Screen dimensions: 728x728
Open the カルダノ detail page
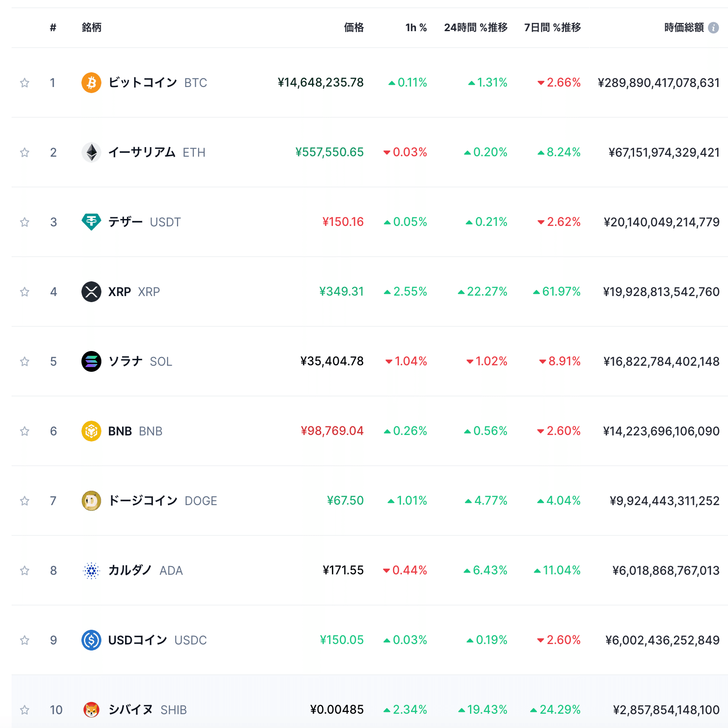click(x=130, y=570)
